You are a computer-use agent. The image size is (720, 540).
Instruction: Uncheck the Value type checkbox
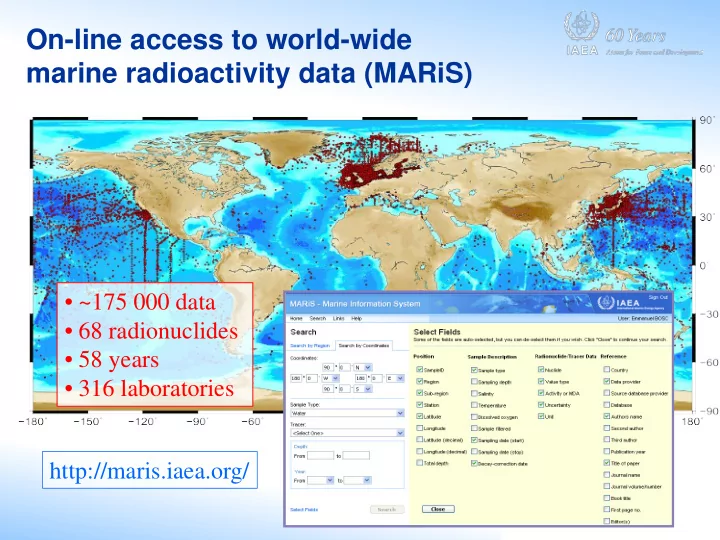(x=541, y=381)
